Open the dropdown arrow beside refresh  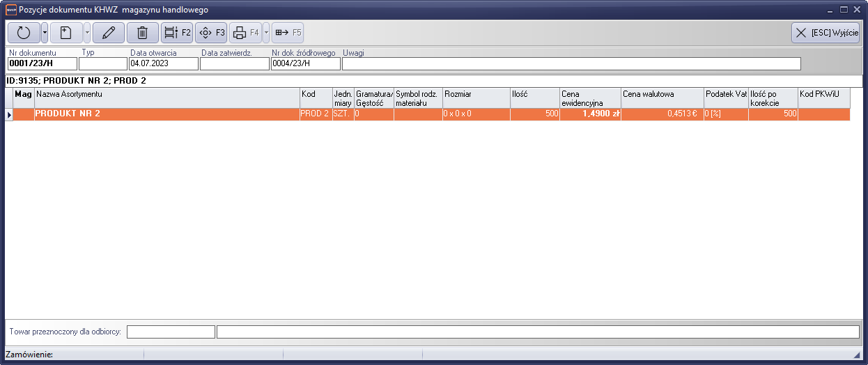pyautogui.click(x=45, y=33)
